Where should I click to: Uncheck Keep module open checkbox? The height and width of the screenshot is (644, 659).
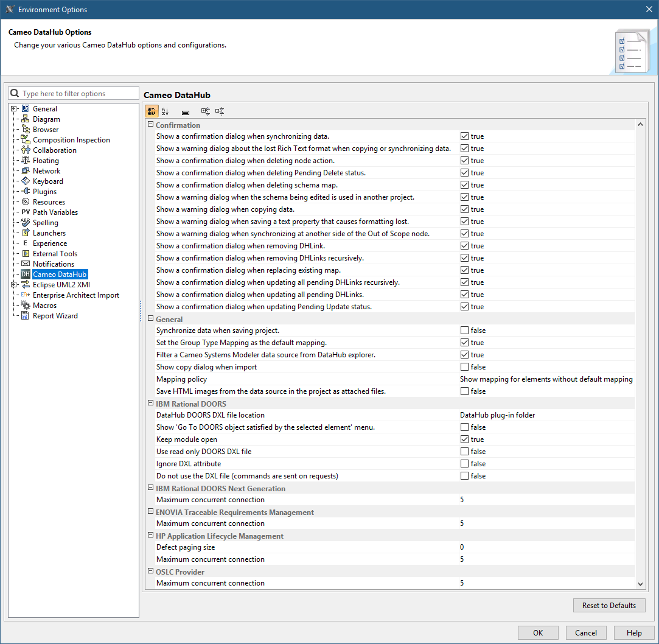click(x=464, y=439)
